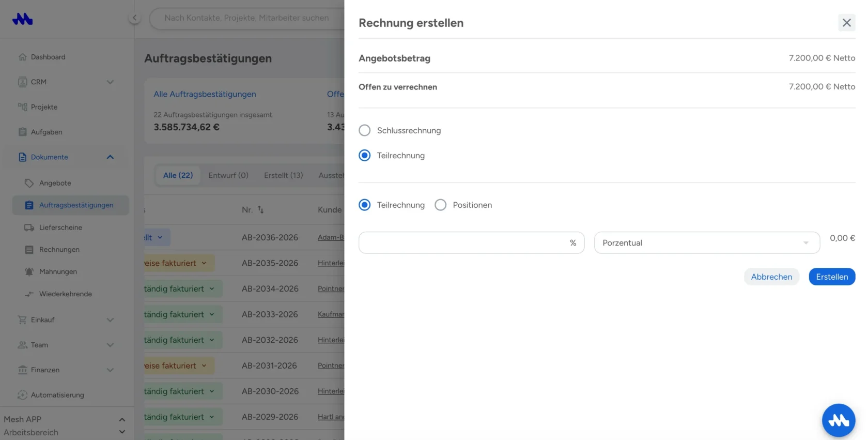Switch to the Alle (22) tab

178,175
